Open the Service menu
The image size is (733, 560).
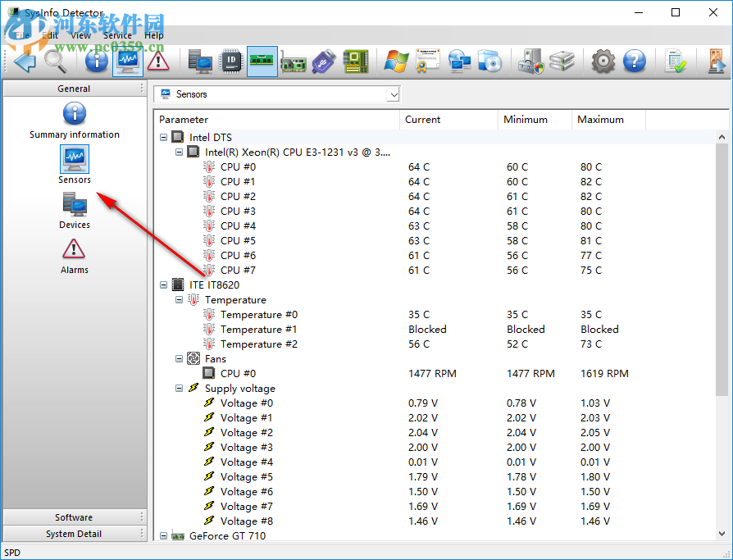pos(116,35)
